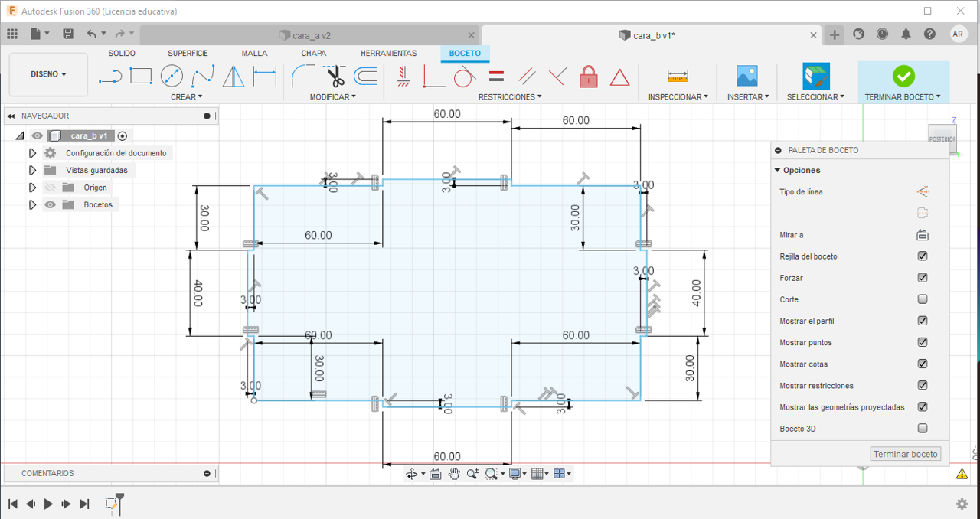Click the Tipo de línea icon

coord(922,191)
